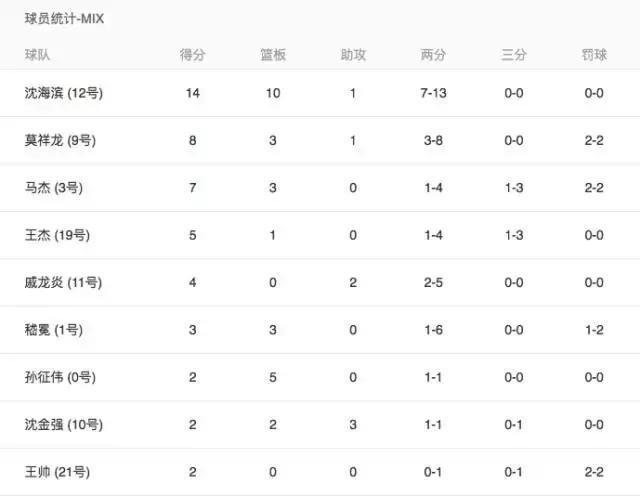This screenshot has width=640, height=496.
Task: Open player 王帅 (21号)
Action: pos(56,472)
